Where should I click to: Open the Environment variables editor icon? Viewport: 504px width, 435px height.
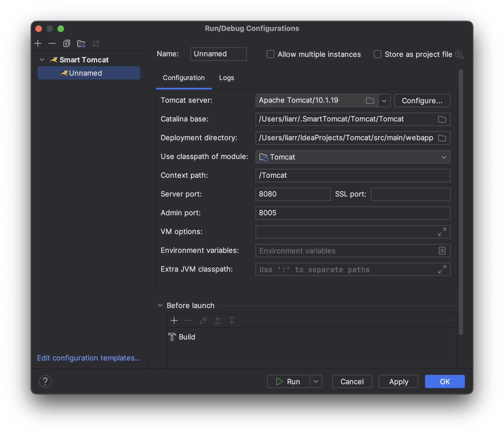[442, 251]
